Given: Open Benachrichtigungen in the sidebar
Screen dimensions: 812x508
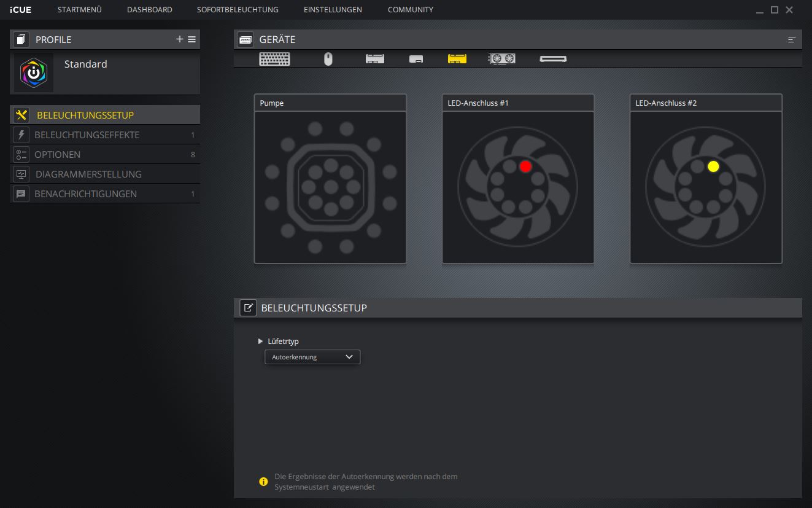Looking at the screenshot, I should 85,194.
